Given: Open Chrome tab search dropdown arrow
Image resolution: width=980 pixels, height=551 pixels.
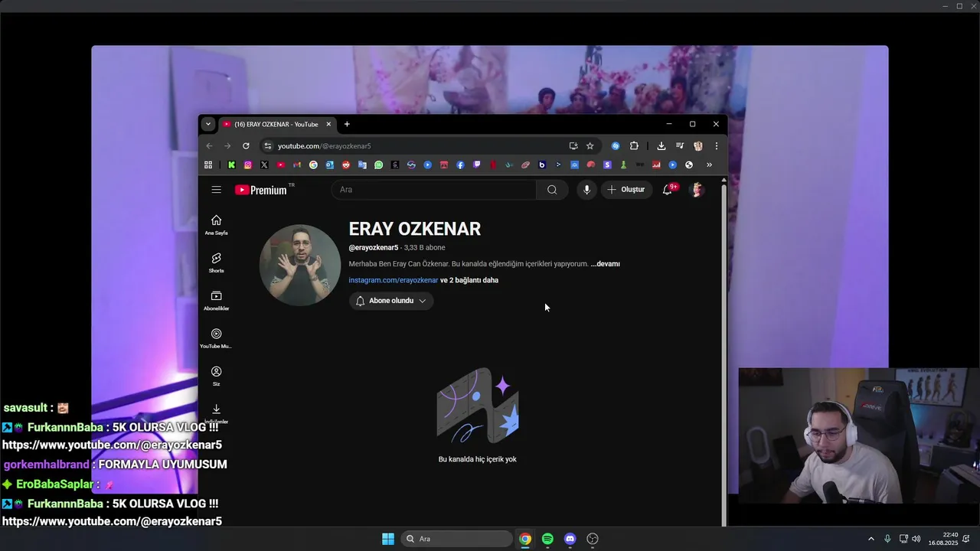Looking at the screenshot, I should coord(207,124).
